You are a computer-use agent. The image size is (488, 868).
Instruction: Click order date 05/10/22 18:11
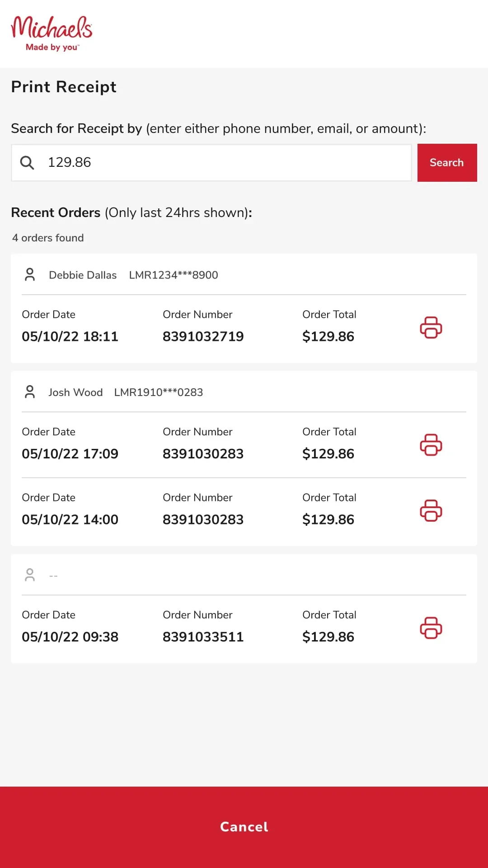[70, 336]
